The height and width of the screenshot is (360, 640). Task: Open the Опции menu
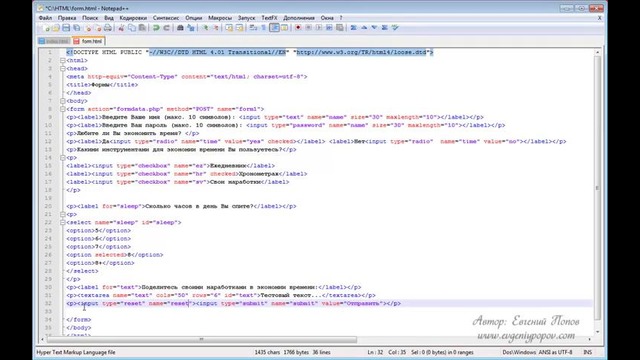click(193, 18)
